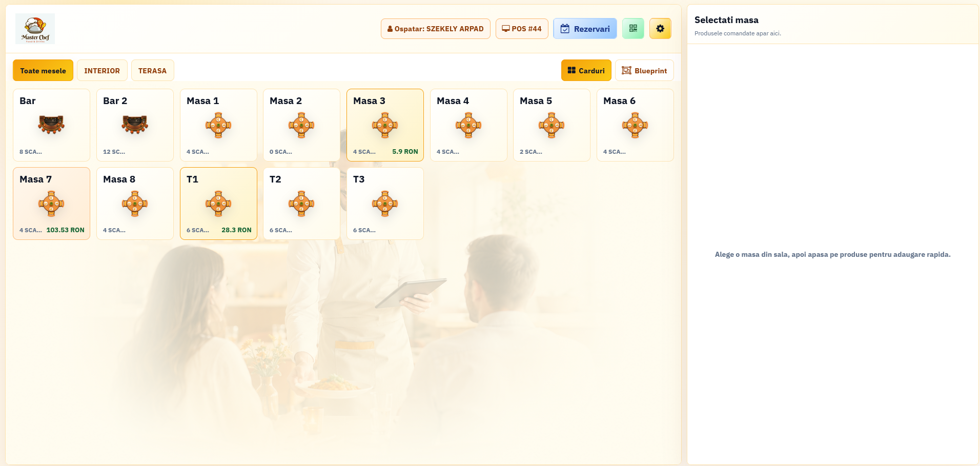Click the T1 table icon
The height and width of the screenshot is (466, 980).
(218, 204)
